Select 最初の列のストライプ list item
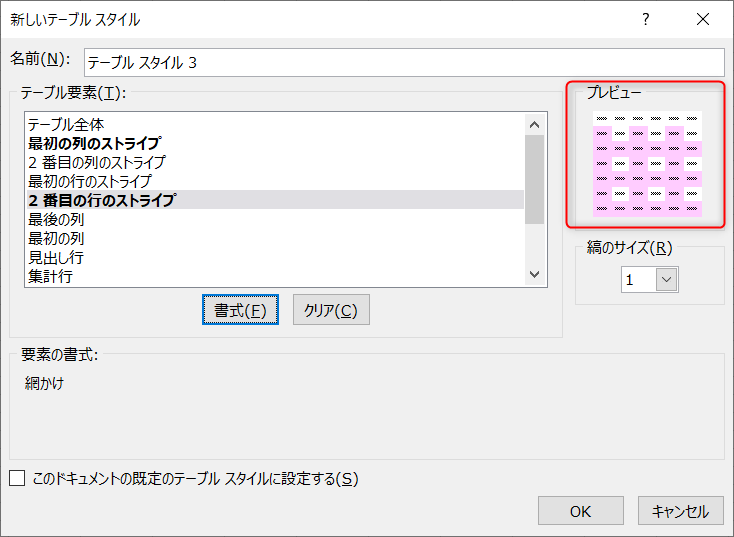This screenshot has width=734, height=537. pyautogui.click(x=275, y=143)
